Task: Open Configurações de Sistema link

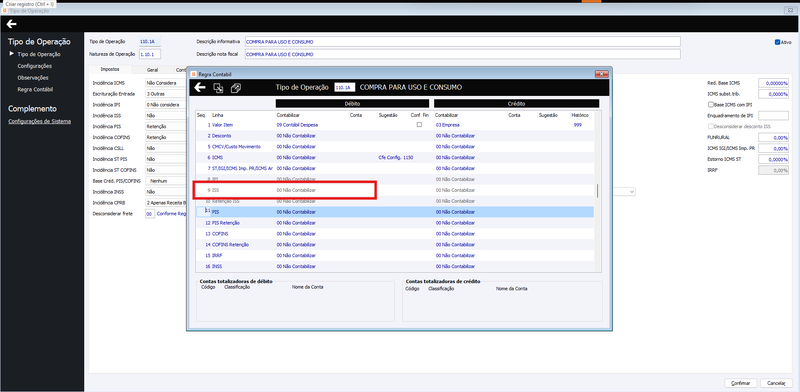Action: (x=39, y=121)
